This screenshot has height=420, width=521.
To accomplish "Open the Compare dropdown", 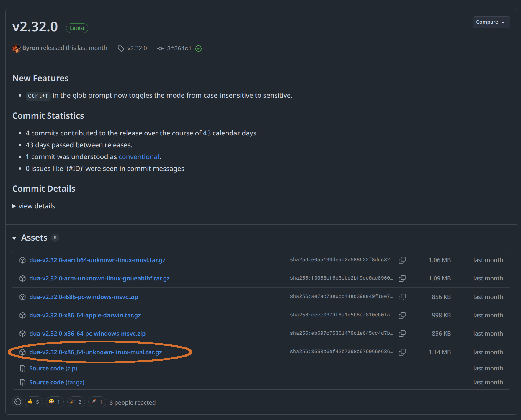I will pyautogui.click(x=491, y=22).
